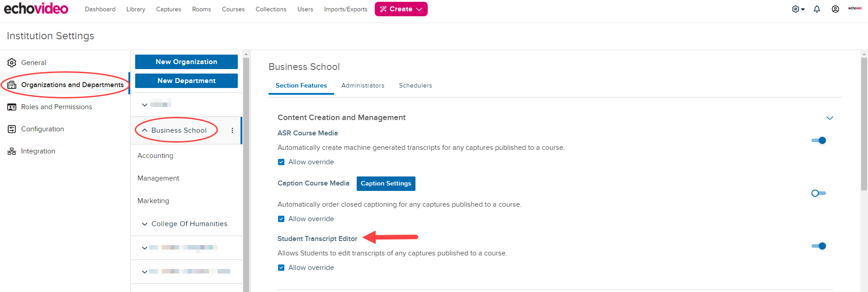
Task: Uncheck Allow override under Student Transcript Editor
Action: point(281,268)
